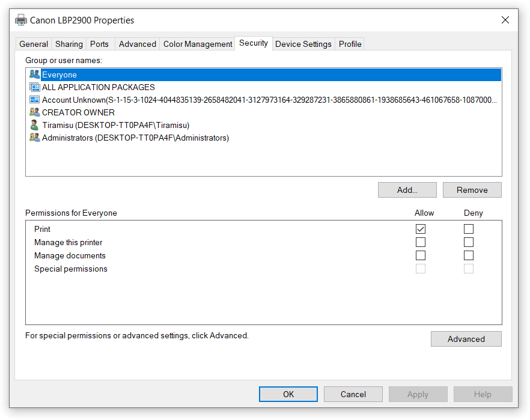Select Administrators in the user list
The image size is (530, 420).
pos(135,138)
